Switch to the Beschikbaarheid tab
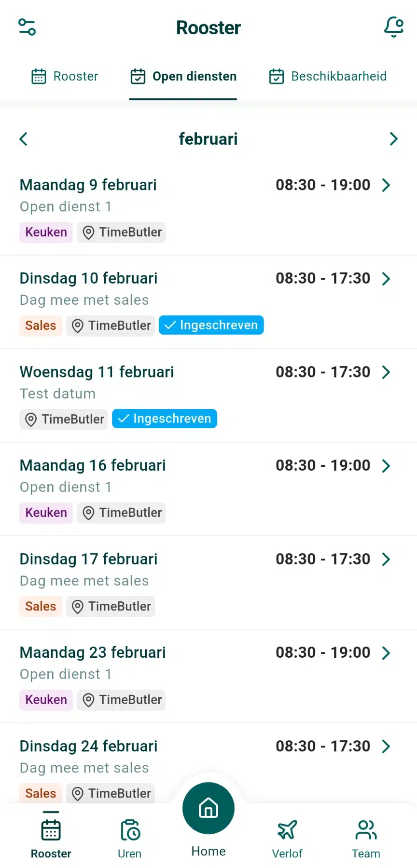Image resolution: width=417 pixels, height=868 pixels. 328,76
